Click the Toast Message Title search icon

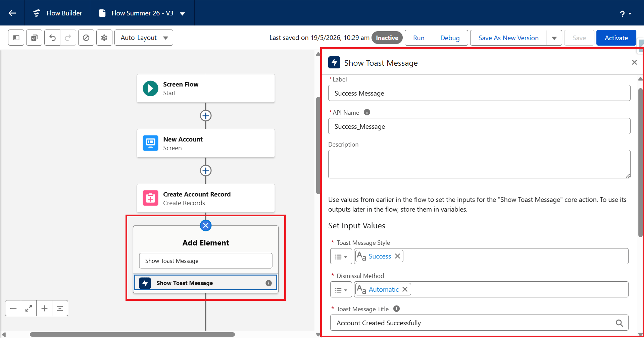click(x=620, y=323)
